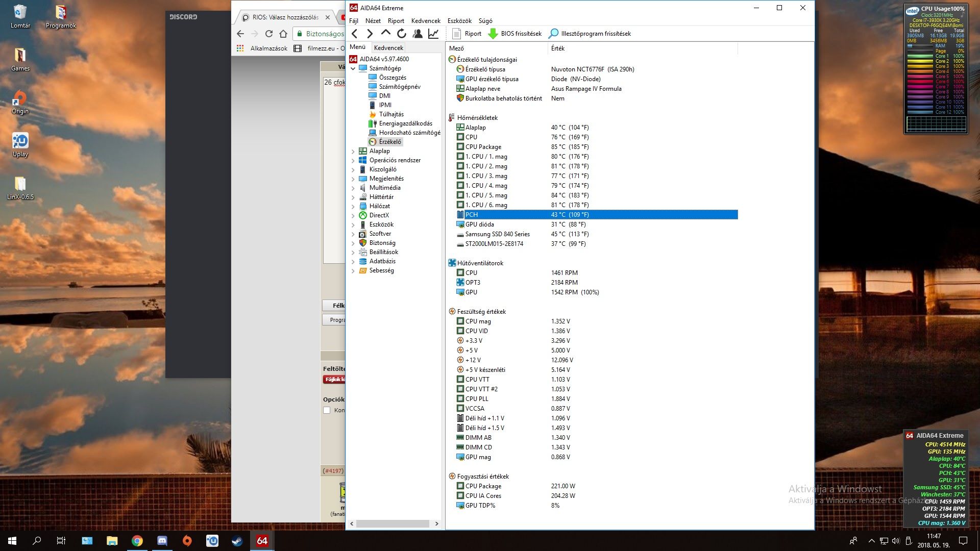Click the AIDA64 forward navigation arrow
Viewport: 980px width, 551px height.
[x=370, y=34]
